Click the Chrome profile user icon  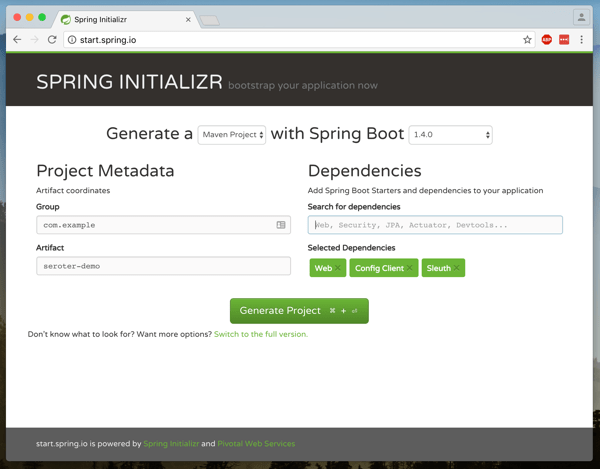(x=580, y=17)
